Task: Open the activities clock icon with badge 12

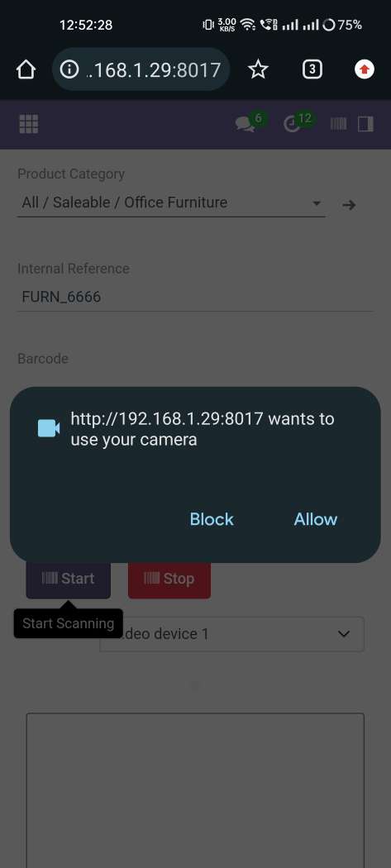Action: click(x=292, y=124)
